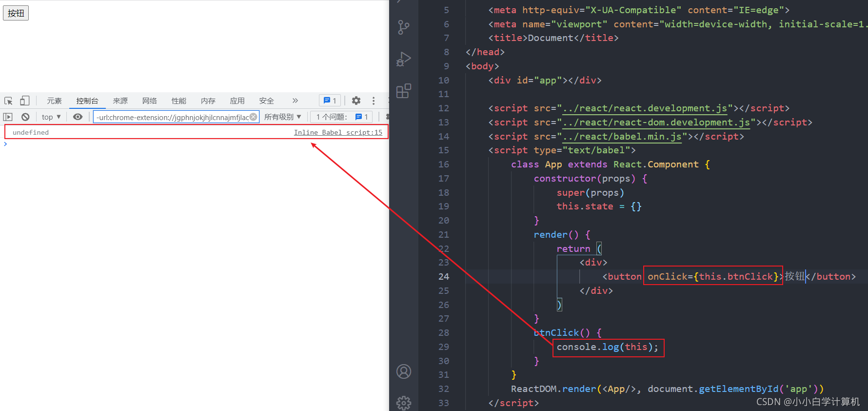The width and height of the screenshot is (868, 411).
Task: Click console.log(this); in the editor
Action: (x=608, y=347)
